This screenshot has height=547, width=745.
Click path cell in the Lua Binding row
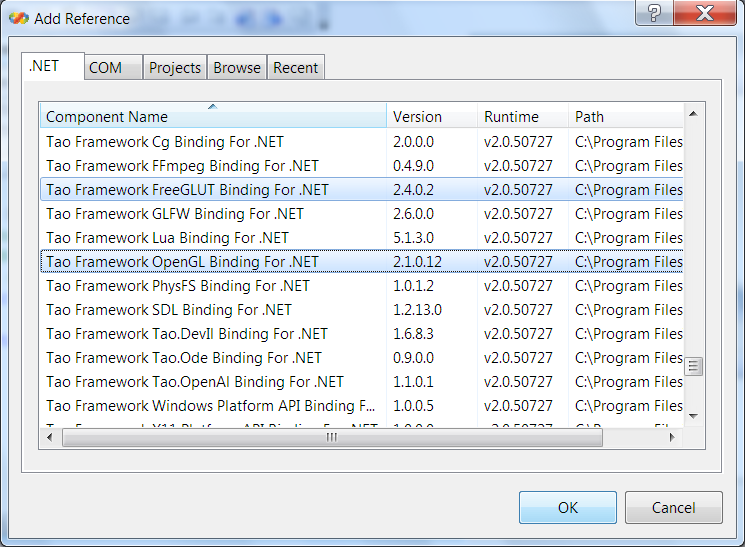629,238
